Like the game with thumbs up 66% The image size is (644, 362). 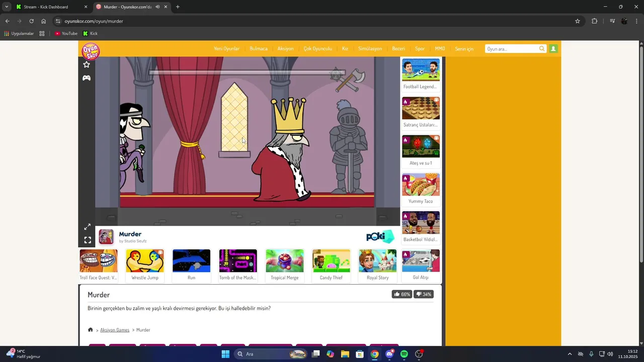pyautogui.click(x=402, y=294)
